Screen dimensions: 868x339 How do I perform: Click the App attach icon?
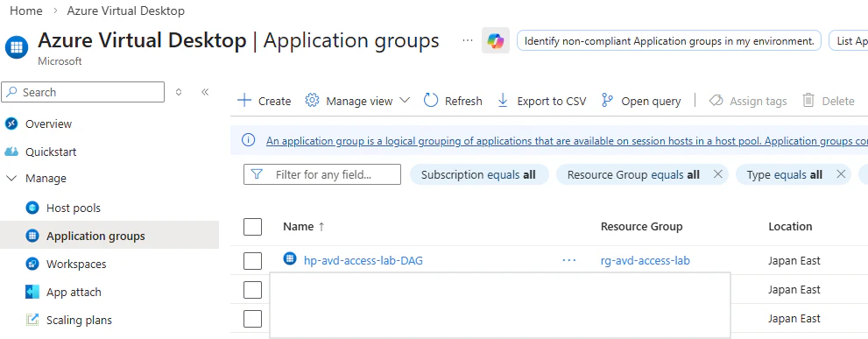[x=32, y=292]
